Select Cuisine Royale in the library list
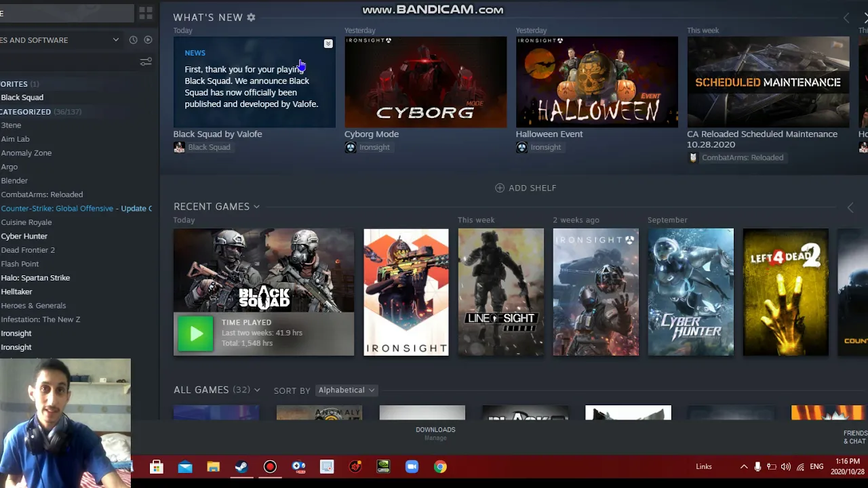This screenshot has height=488, width=868. pos(26,222)
